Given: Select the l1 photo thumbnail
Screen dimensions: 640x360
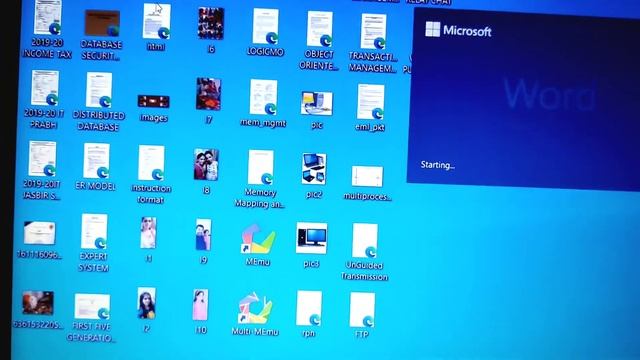Looking at the screenshot, I should 148,233.
